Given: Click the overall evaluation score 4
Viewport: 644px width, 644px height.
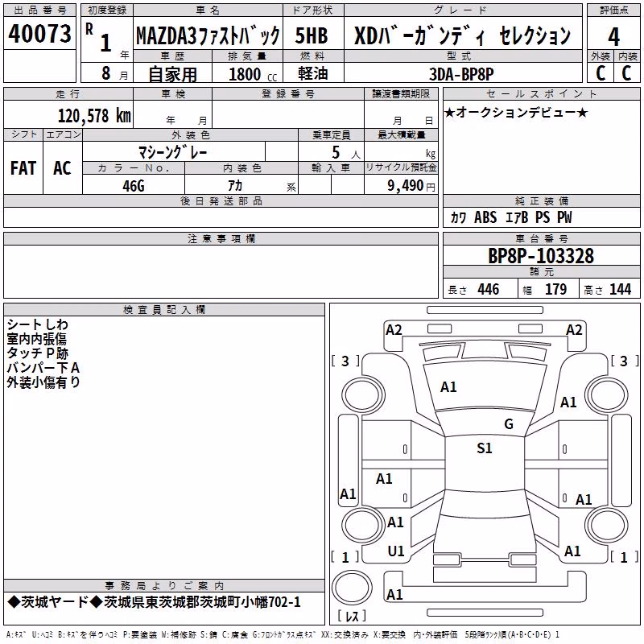Looking at the screenshot, I should (613, 37).
